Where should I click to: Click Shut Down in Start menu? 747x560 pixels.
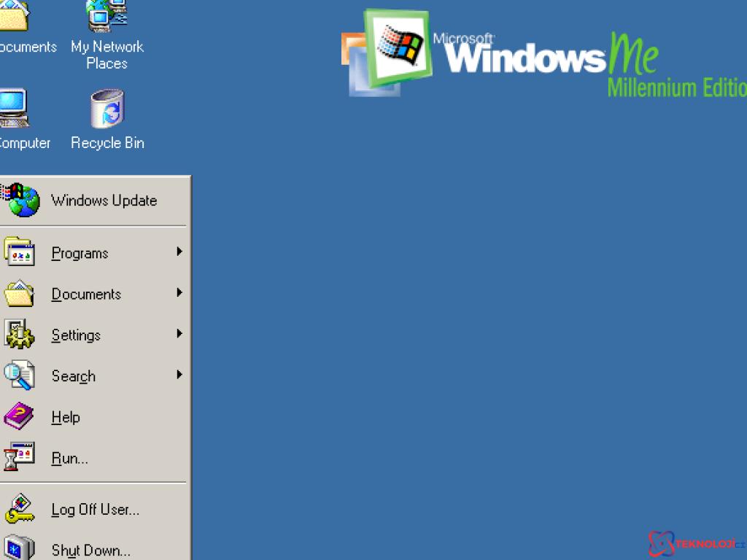pos(89,550)
